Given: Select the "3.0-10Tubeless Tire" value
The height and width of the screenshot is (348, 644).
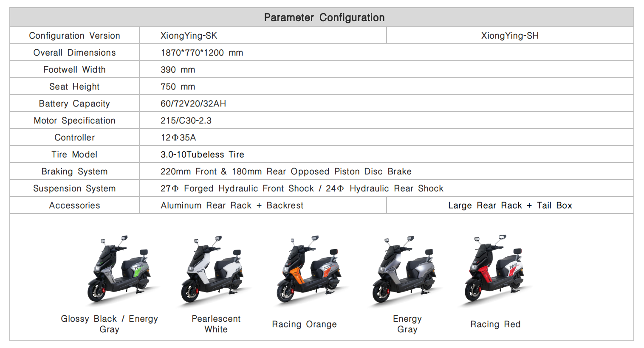Looking at the screenshot, I should coord(202,154).
